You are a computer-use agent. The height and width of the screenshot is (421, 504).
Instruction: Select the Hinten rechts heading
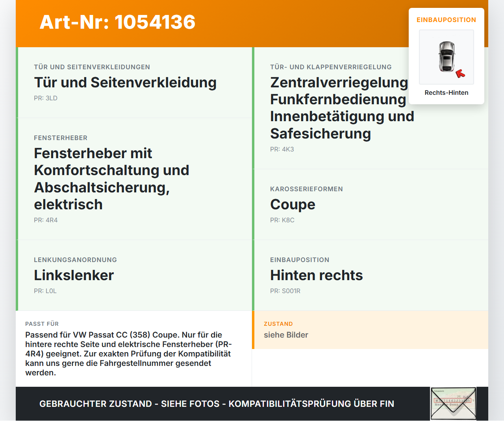click(x=316, y=275)
